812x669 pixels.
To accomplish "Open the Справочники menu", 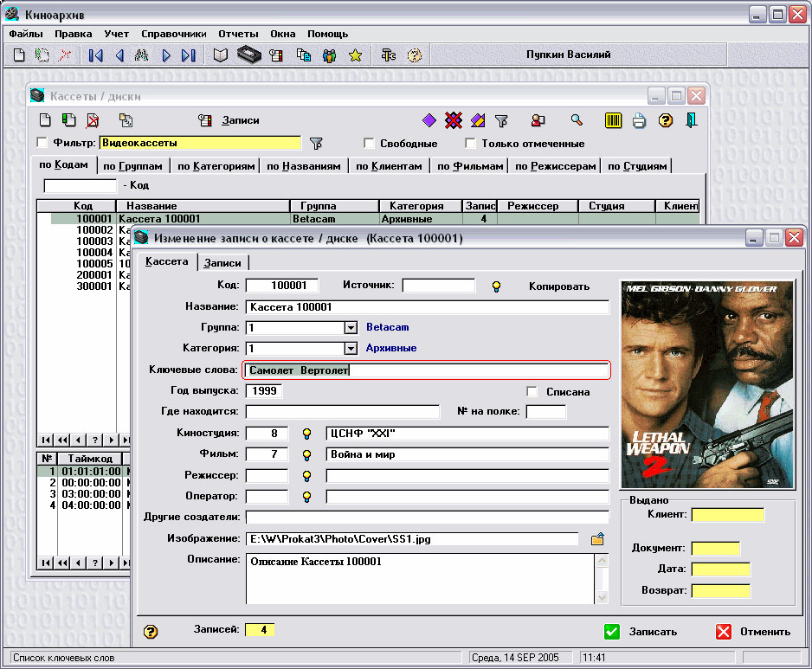I will [171, 34].
